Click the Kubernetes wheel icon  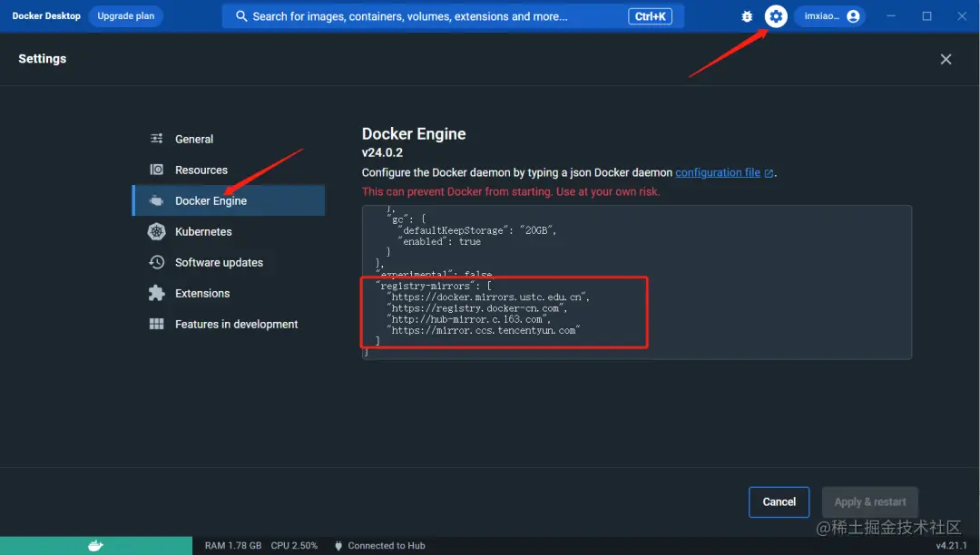point(157,231)
